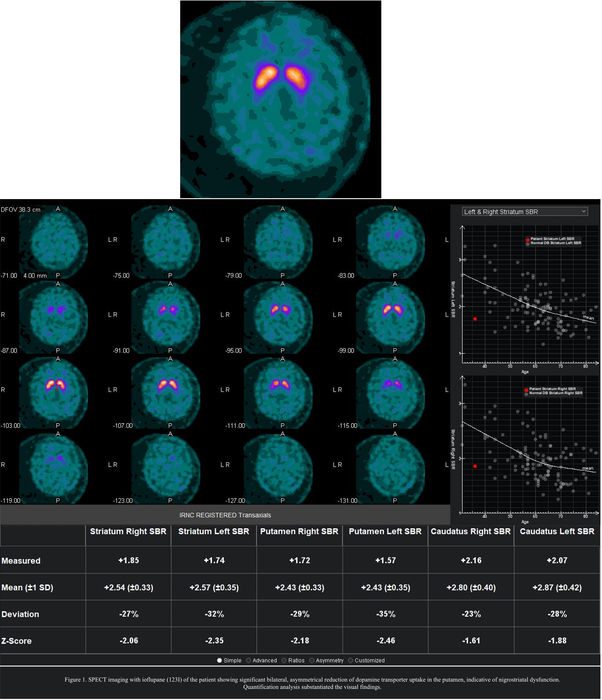The height and width of the screenshot is (700, 602).
Task: Select the Simple radio button
Action: 220,660
